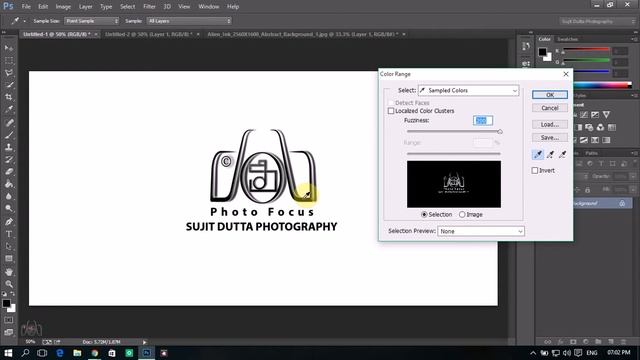This screenshot has height=360, width=640.
Task: Open Chrome from taskbar
Action: click(95, 353)
